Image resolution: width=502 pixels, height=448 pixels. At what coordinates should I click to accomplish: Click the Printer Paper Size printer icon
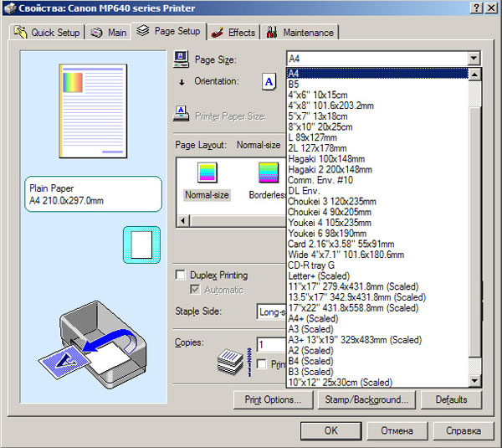[x=181, y=113]
